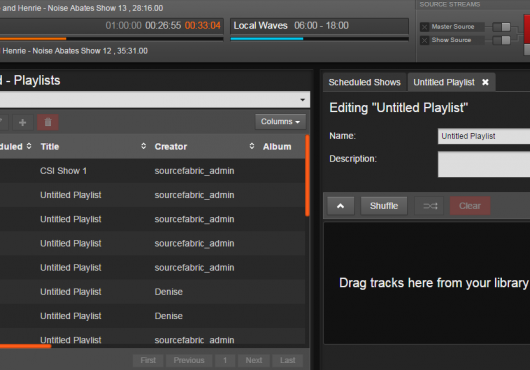Click the Album column header
This screenshot has width=530, height=370.
click(277, 147)
